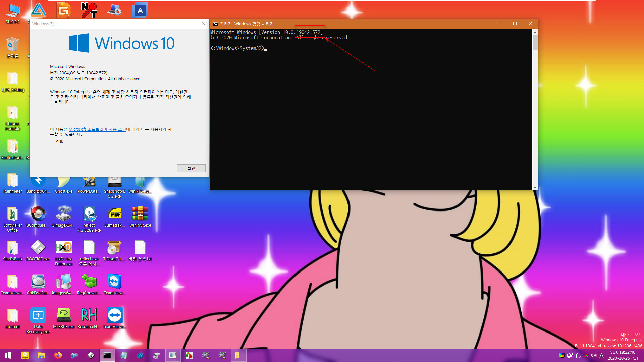
Task: Launch ChkDskGui desktop icon
Action: pyautogui.click(x=38, y=285)
